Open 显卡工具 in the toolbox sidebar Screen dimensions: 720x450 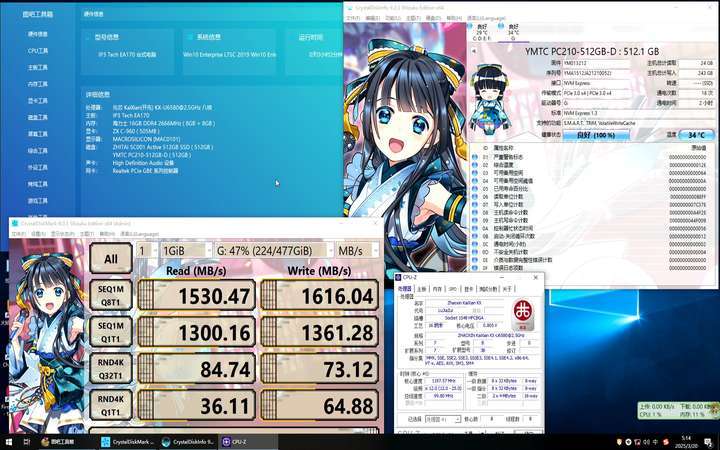(38, 101)
